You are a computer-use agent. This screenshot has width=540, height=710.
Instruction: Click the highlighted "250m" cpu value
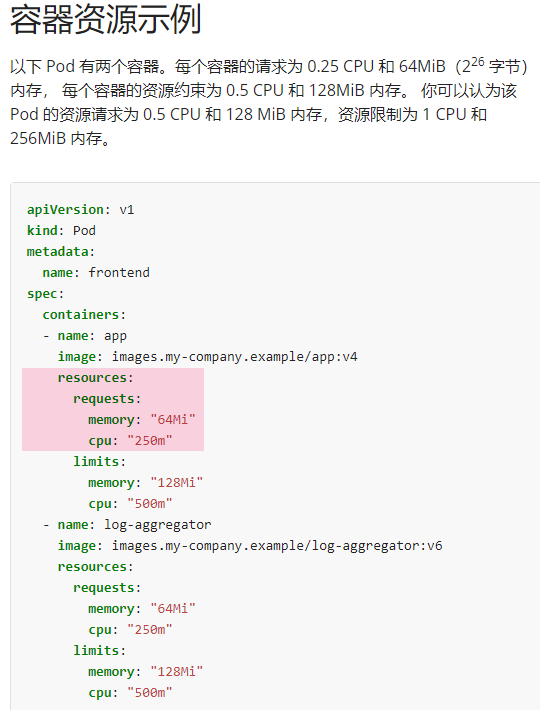(150, 441)
